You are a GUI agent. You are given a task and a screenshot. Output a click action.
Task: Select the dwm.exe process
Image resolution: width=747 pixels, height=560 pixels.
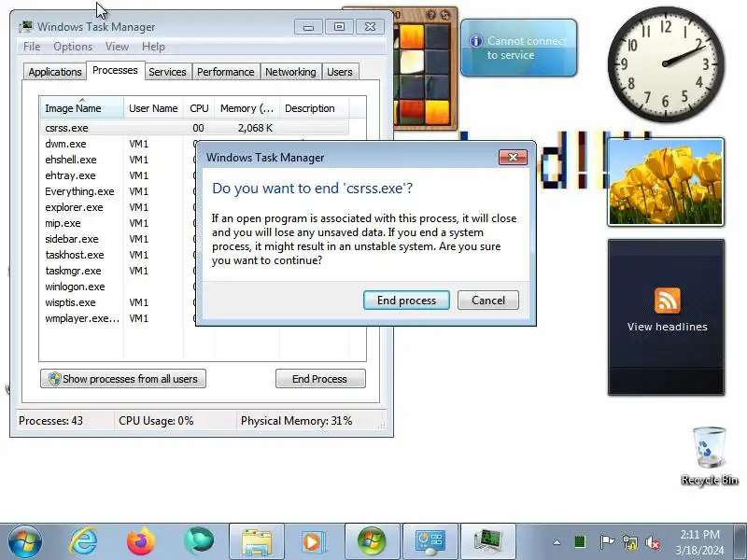[65, 144]
